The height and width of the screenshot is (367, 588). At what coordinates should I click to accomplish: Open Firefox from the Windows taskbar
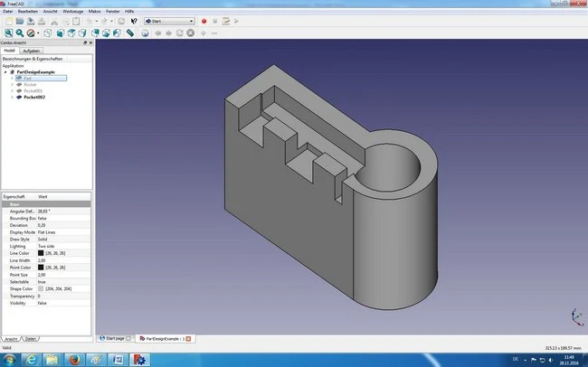pyautogui.click(x=74, y=360)
